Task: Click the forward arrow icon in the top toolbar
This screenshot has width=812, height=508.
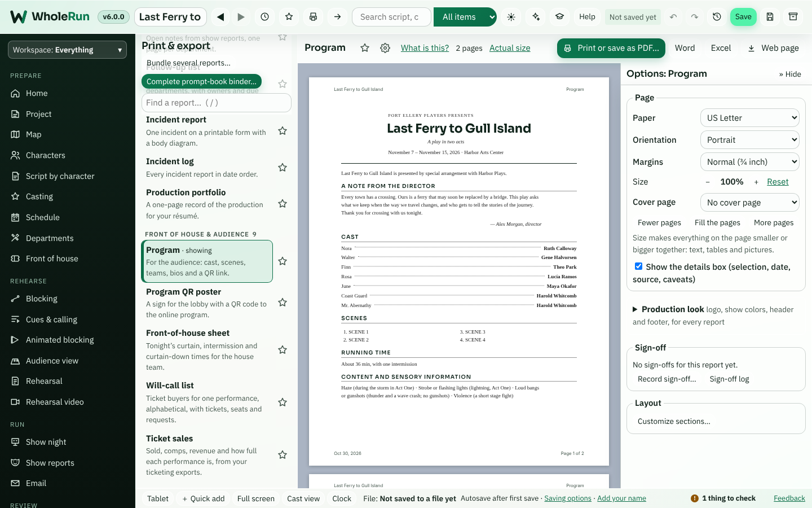Action: coord(241,17)
